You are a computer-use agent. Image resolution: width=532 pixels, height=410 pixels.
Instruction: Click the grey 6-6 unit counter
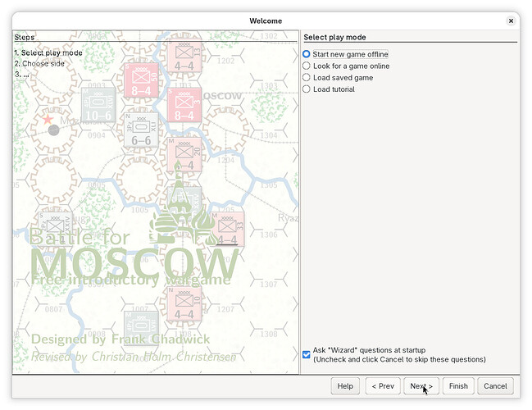(x=141, y=130)
